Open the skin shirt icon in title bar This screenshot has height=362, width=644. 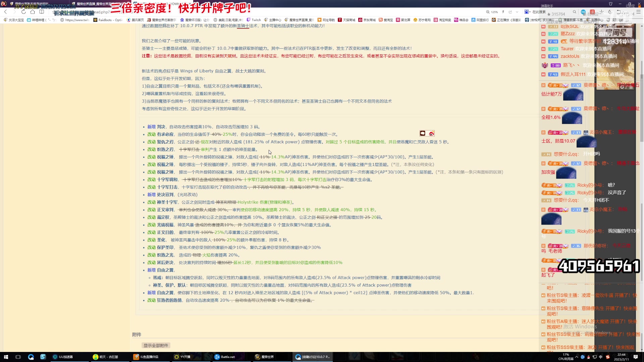click(611, 4)
